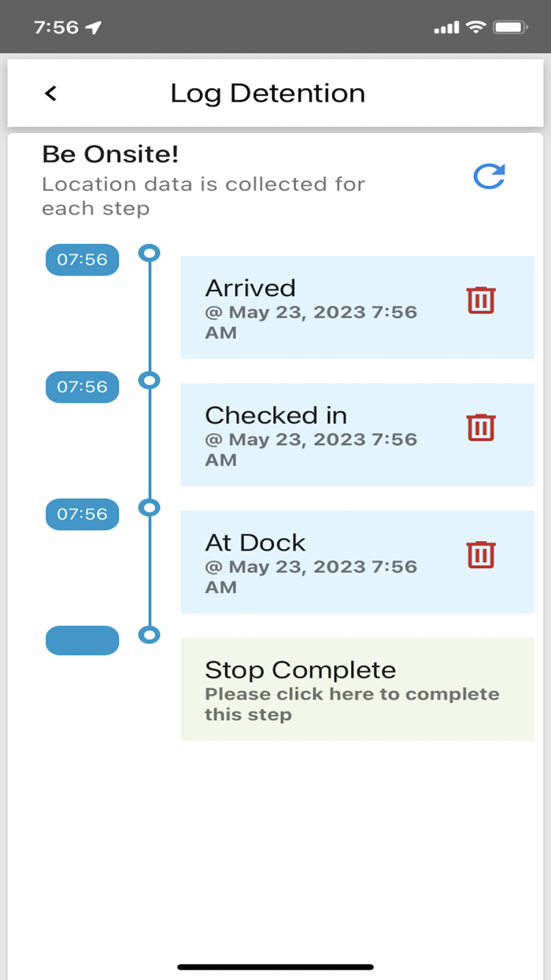The image size is (551, 980).
Task: Tap the 07:56 time pill beside Arrived
Action: (x=82, y=259)
